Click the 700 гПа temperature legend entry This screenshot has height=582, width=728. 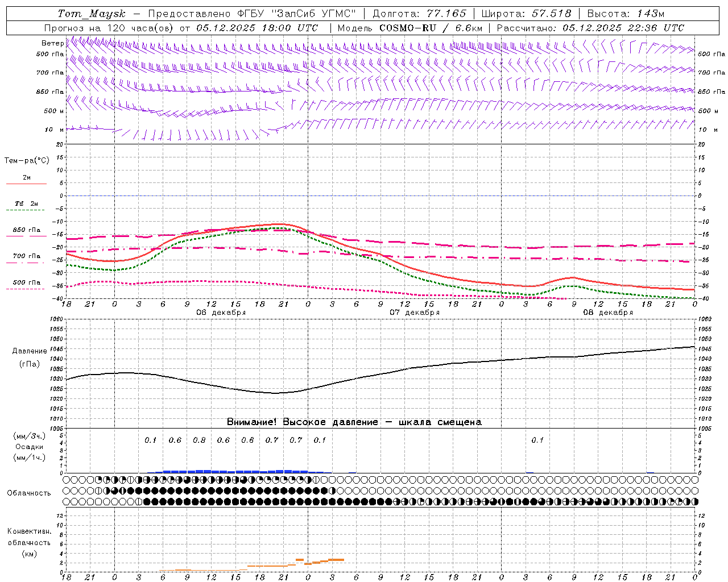pyautogui.click(x=26, y=256)
